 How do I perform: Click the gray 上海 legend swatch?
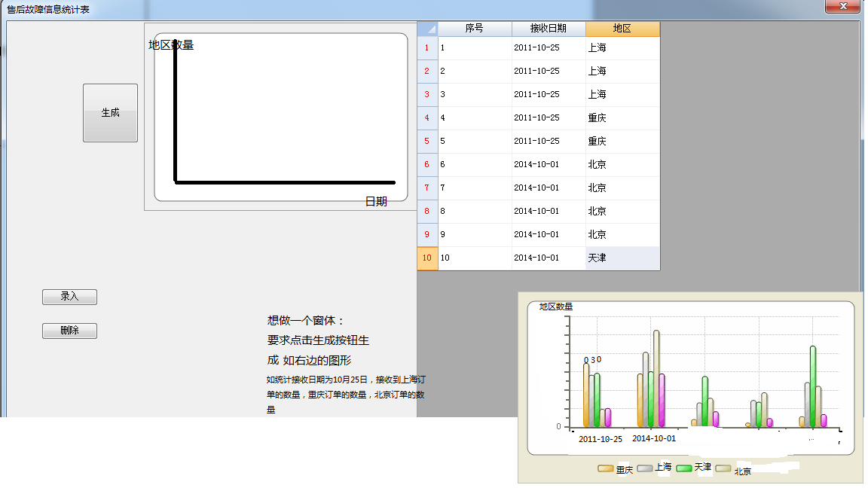(645, 468)
